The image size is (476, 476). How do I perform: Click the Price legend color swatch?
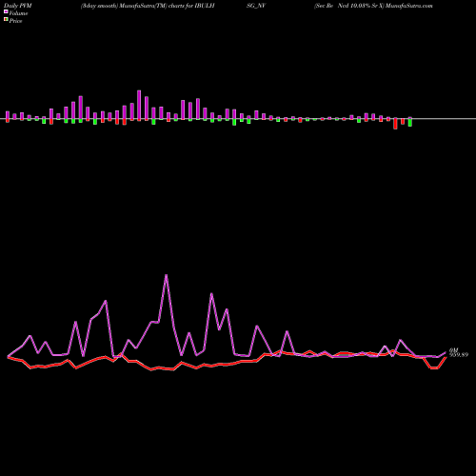(x=6, y=20)
